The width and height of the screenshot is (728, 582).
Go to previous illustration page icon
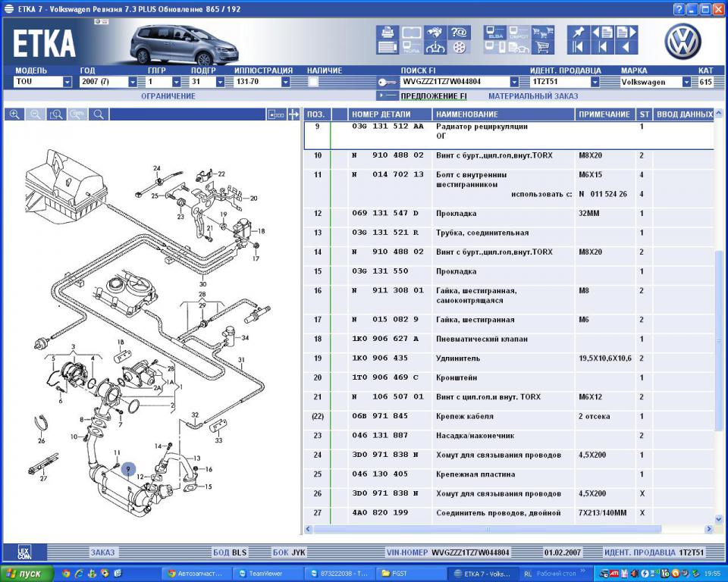click(x=603, y=32)
